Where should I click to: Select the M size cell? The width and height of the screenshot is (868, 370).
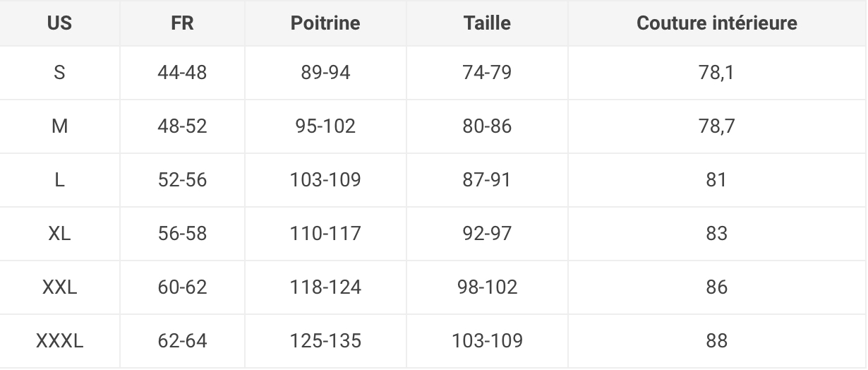pos(59,126)
